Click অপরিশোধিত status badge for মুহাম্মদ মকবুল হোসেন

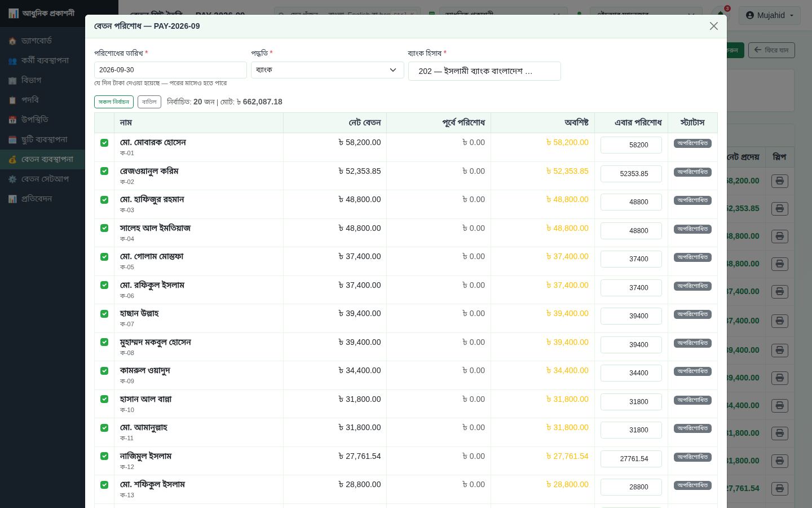[x=692, y=343]
